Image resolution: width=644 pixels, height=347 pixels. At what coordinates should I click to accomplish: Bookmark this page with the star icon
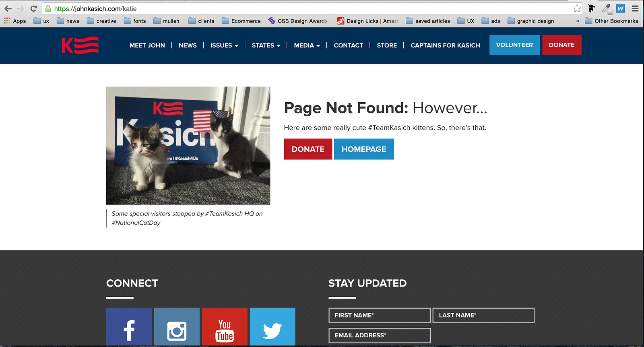(x=577, y=8)
